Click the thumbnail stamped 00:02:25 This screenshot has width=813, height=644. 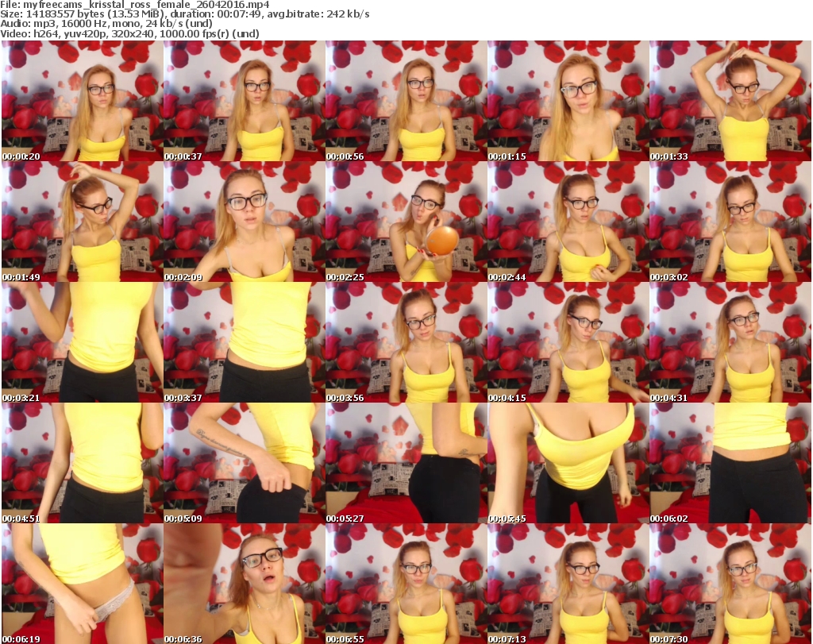pos(406,222)
